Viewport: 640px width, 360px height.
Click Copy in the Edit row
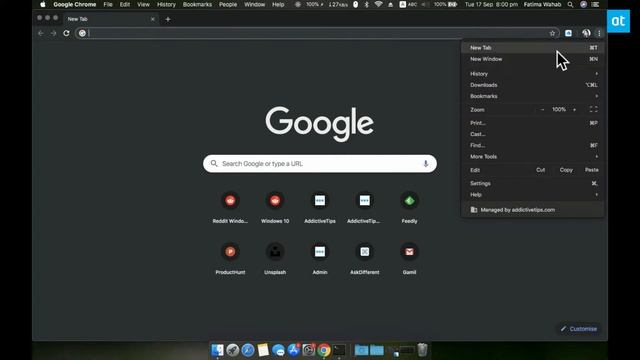566,170
